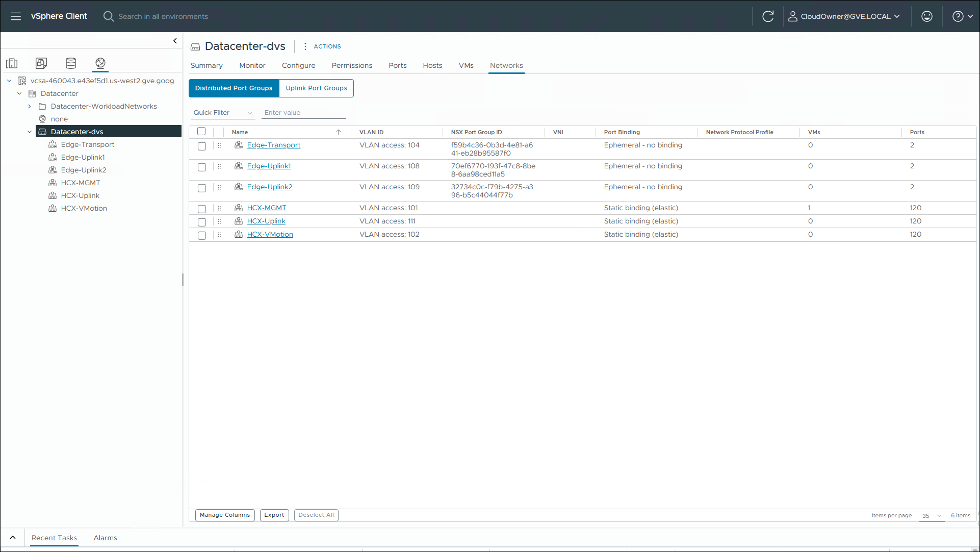Check the HCX-MGMT row checkbox
The image size is (980, 552).
[x=202, y=209]
